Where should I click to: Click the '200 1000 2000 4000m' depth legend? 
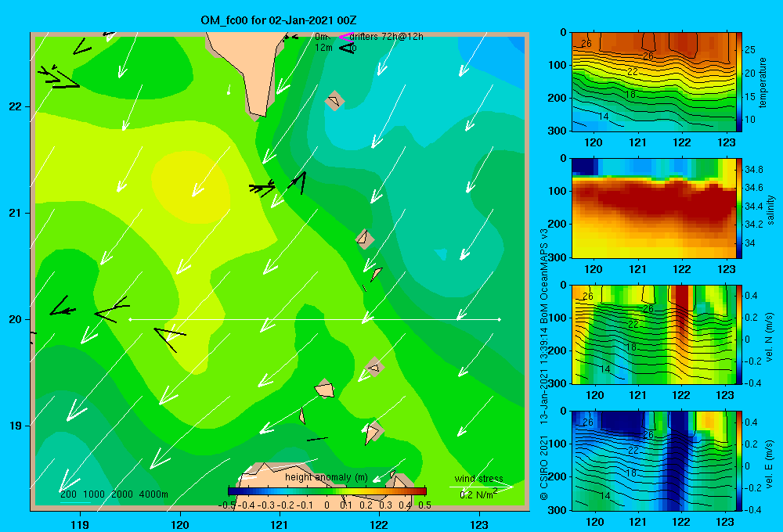(x=114, y=494)
